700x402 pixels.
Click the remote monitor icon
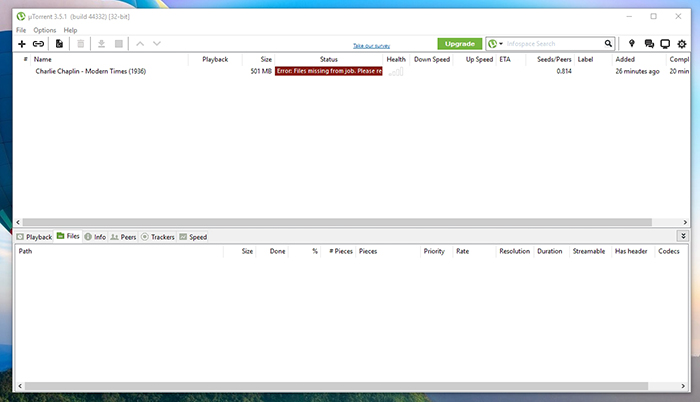coord(665,44)
